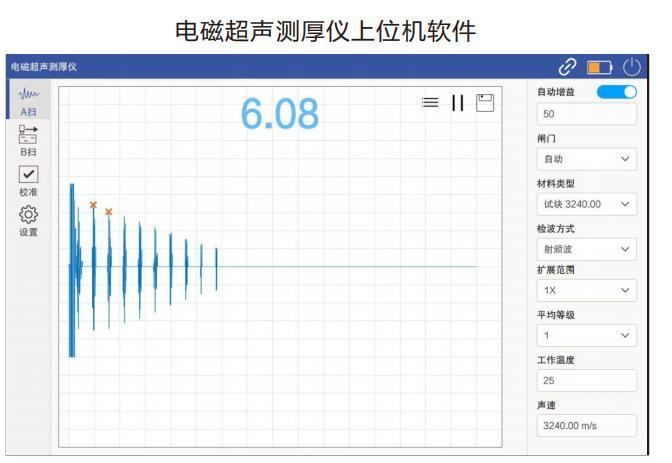Open the 平均等级 dropdown showing 1
This screenshot has width=672, height=463.
pyautogui.click(x=586, y=335)
